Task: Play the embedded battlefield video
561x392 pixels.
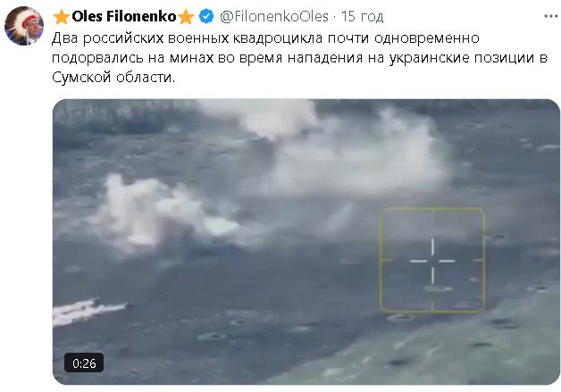Action: click(306, 242)
